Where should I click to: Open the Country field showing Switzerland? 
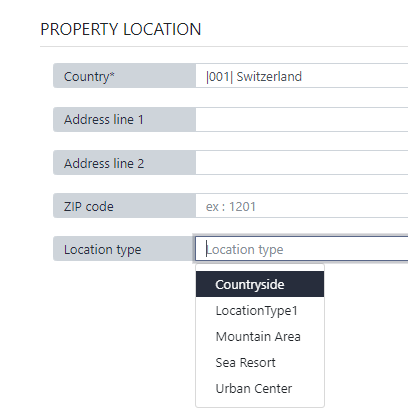pos(302,76)
